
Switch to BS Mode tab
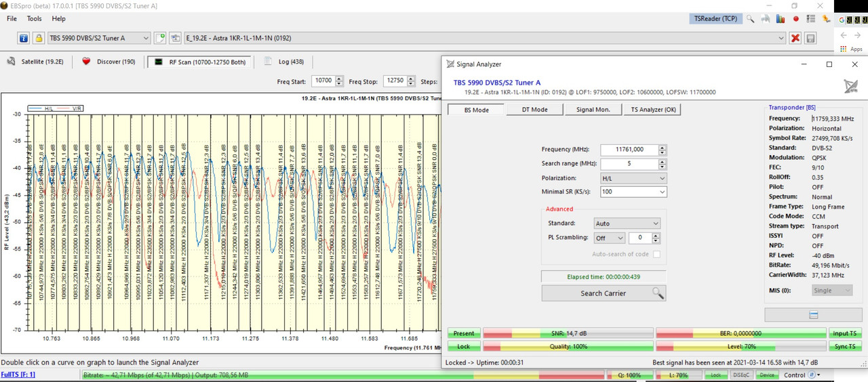476,109
